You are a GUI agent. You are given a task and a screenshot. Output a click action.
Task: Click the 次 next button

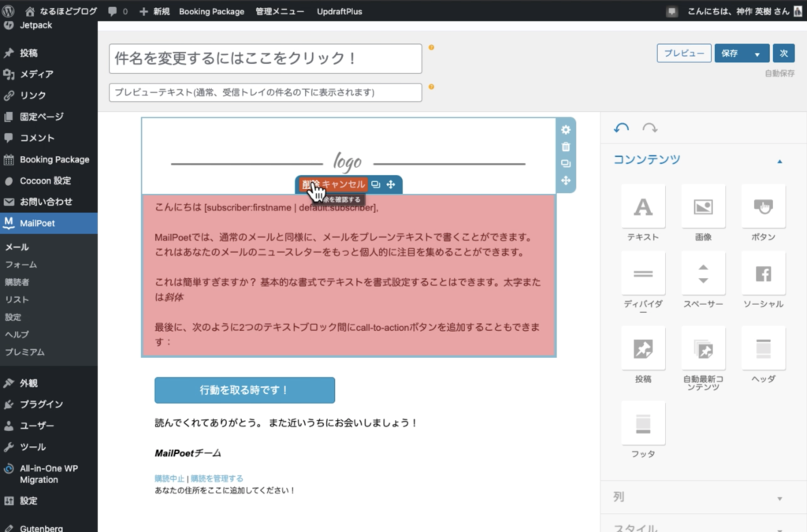tap(784, 53)
